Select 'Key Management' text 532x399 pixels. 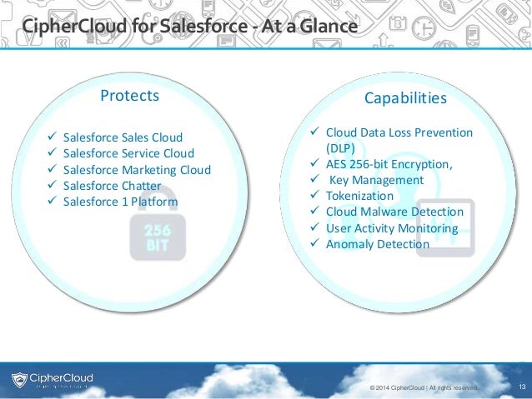pyautogui.click(x=377, y=181)
